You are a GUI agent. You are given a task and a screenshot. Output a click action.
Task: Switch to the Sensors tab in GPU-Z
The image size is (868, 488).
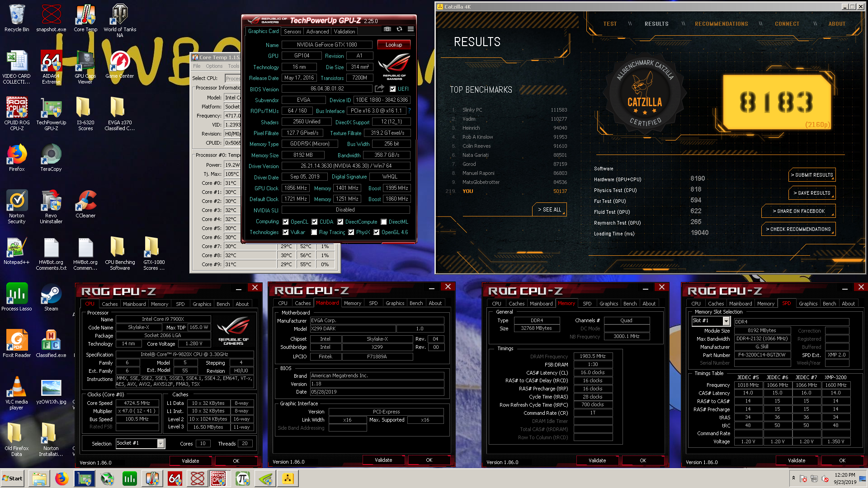coord(292,32)
